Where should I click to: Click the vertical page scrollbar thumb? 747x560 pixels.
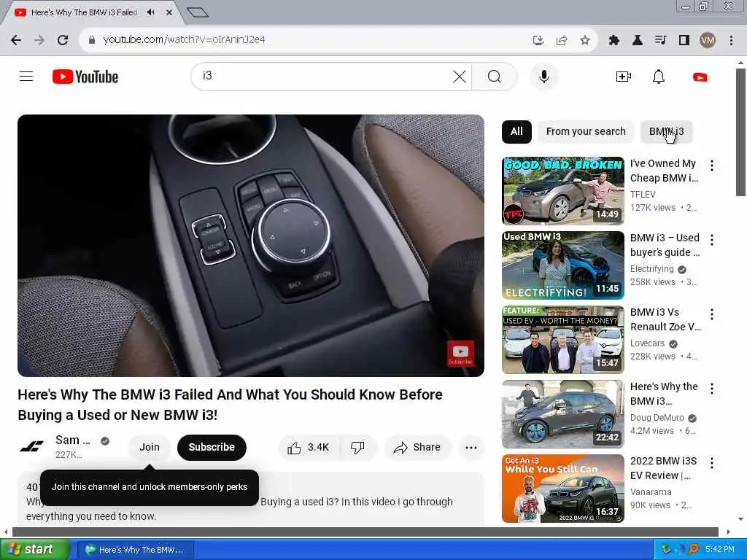[x=740, y=132]
